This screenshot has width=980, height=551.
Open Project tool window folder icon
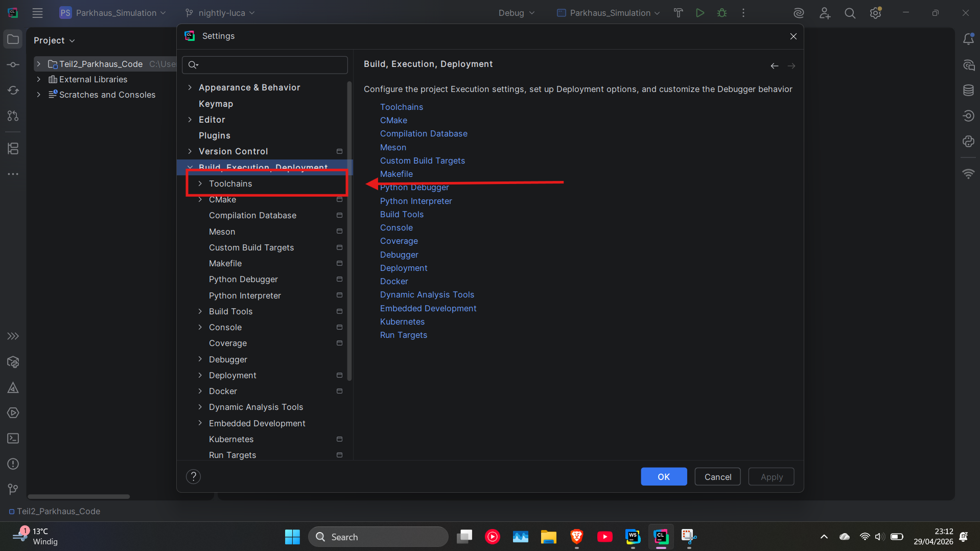[13, 39]
